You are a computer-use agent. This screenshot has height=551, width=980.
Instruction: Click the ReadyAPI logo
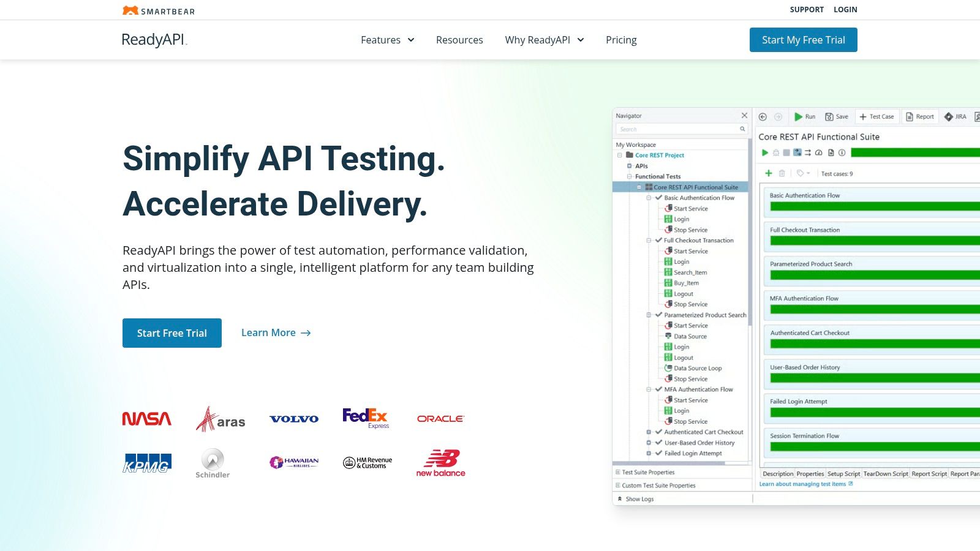coord(154,40)
